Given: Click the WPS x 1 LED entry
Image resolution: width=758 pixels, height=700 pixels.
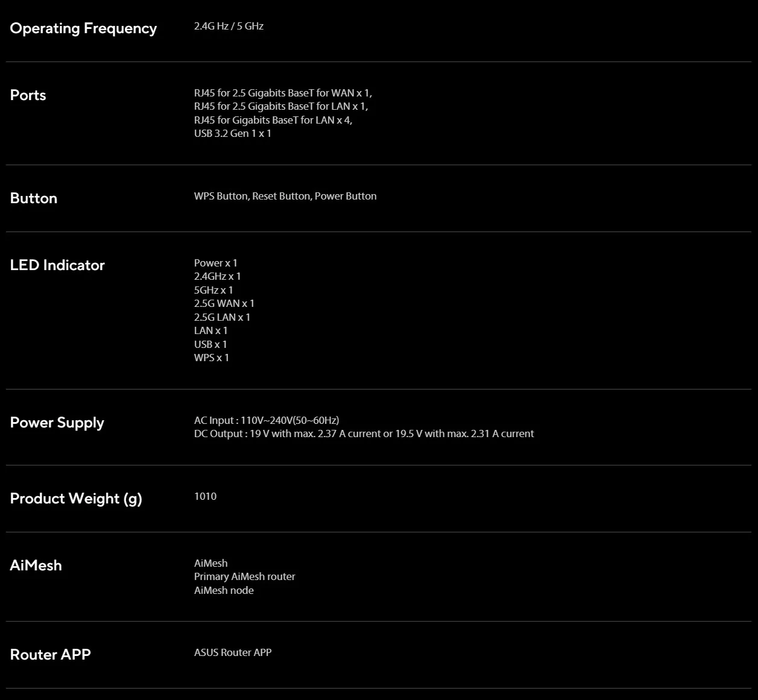Looking at the screenshot, I should point(211,358).
